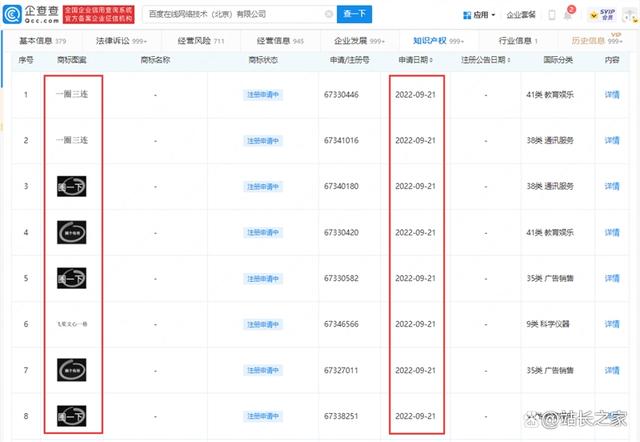Screen dimensions: 640x442
Task: Sort by 注册公告日期 column arrows
Action: pyautogui.click(x=509, y=60)
